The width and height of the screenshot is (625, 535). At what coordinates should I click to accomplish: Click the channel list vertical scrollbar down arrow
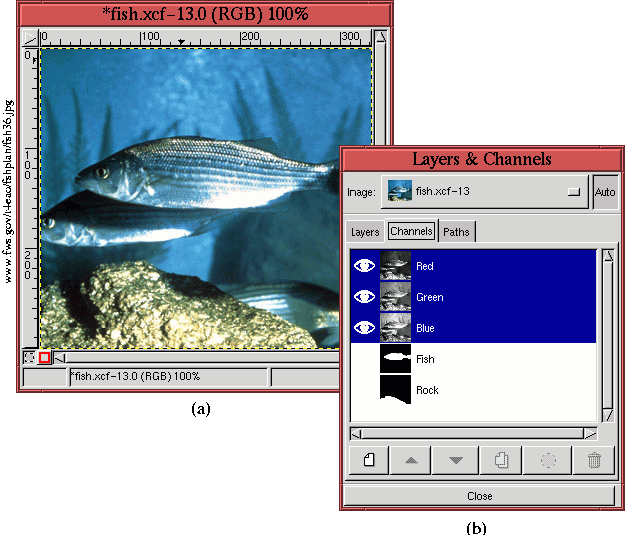[607, 415]
